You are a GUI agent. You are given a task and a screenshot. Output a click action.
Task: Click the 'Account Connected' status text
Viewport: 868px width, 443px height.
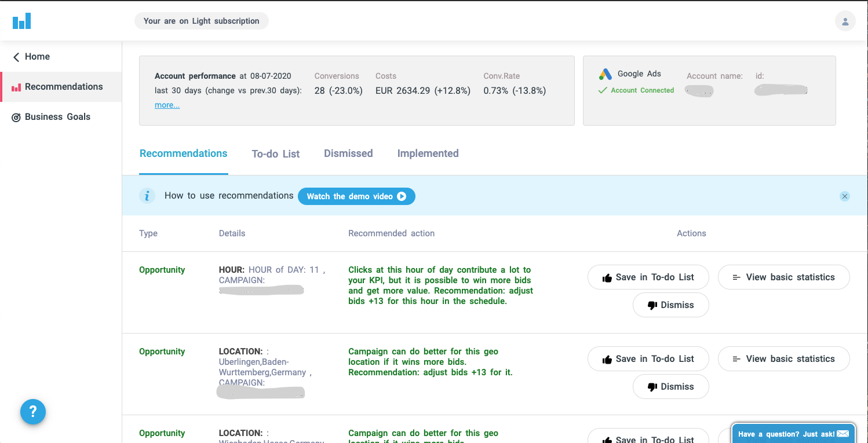click(643, 90)
